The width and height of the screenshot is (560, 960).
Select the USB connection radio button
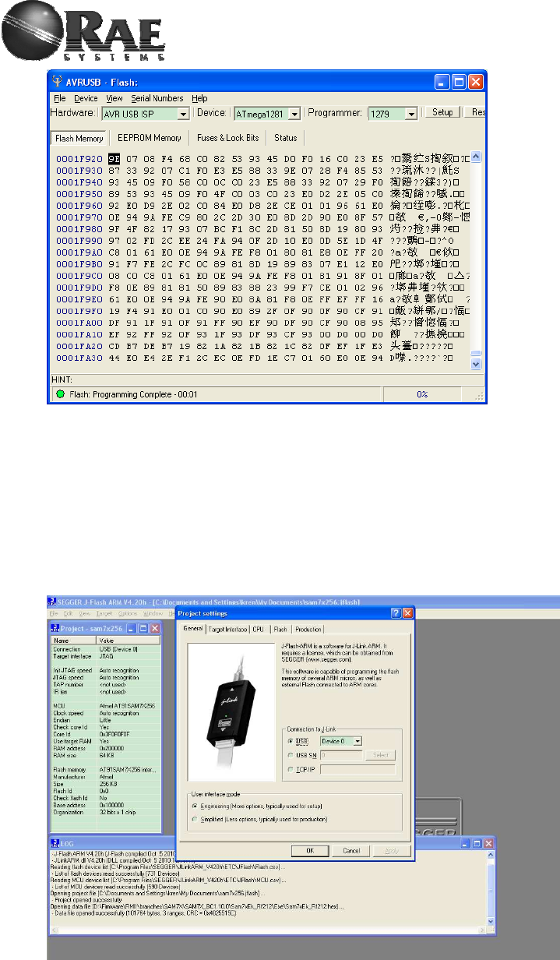tap(291, 741)
